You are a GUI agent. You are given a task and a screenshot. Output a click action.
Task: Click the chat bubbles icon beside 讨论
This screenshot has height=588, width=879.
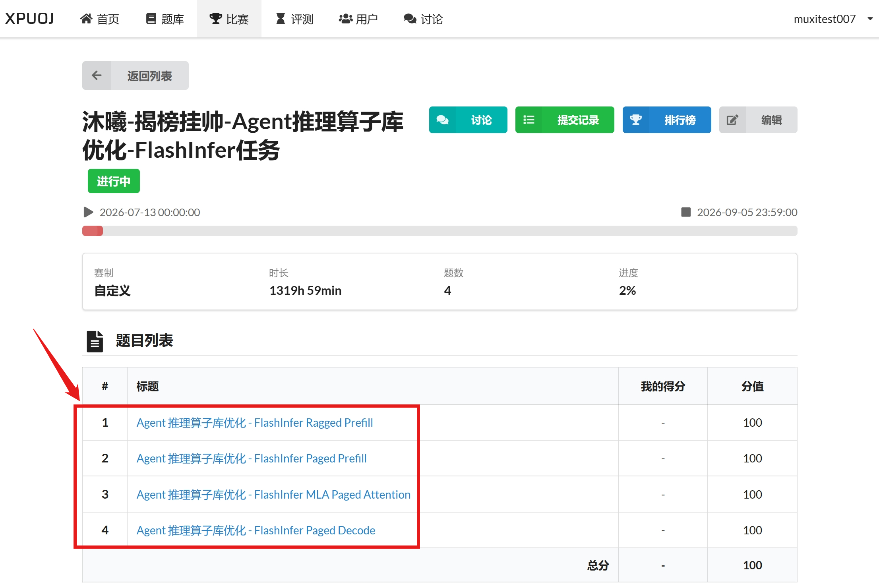[x=410, y=19]
